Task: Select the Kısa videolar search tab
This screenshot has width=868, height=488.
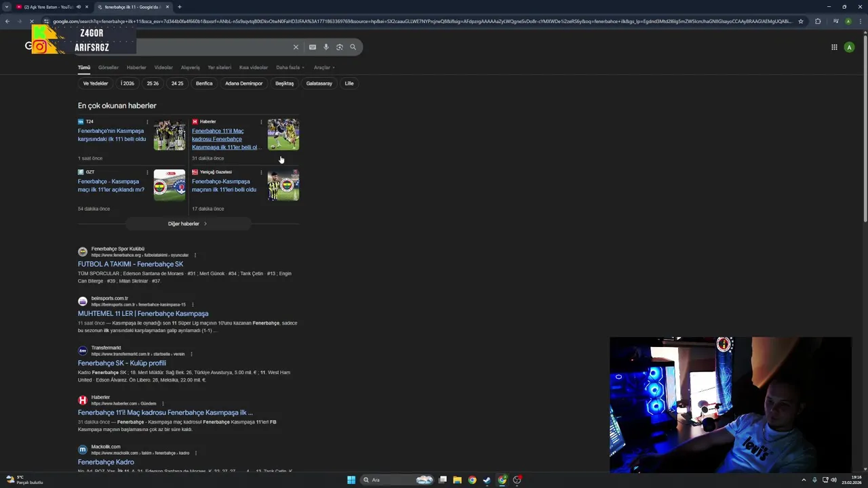Action: click(254, 67)
